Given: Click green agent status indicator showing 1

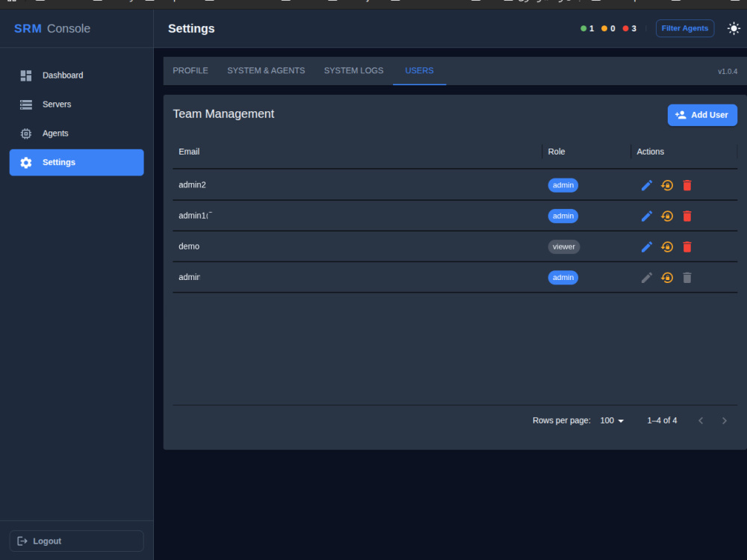Looking at the screenshot, I should pyautogui.click(x=587, y=28).
